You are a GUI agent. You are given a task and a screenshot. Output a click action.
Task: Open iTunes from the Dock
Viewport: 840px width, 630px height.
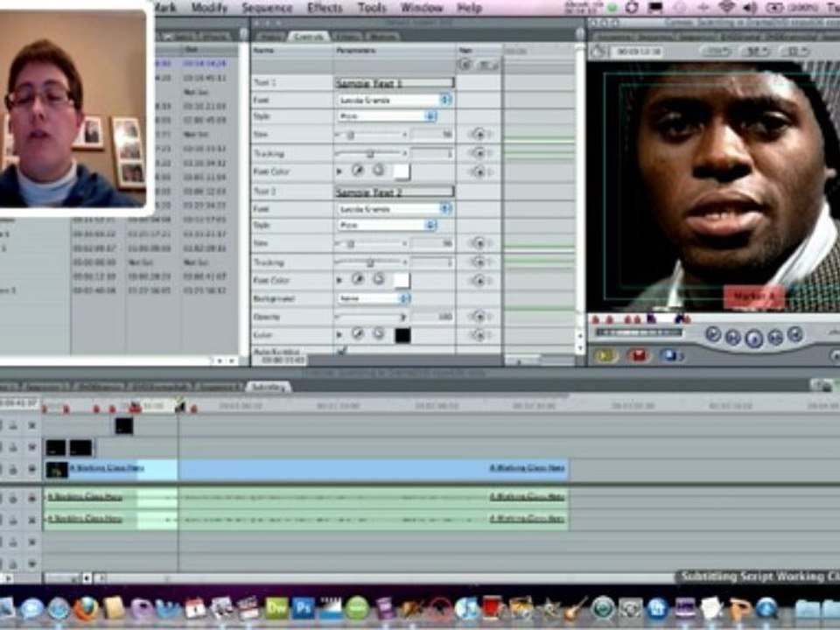pos(466,609)
